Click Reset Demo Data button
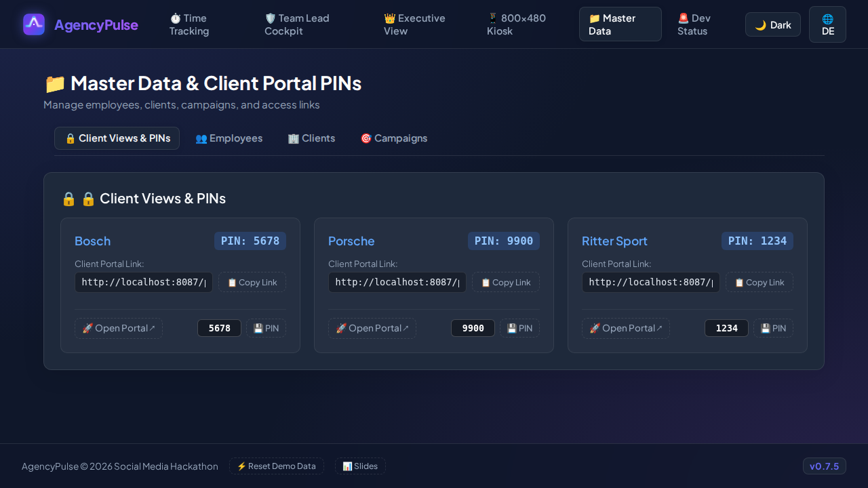 click(277, 466)
